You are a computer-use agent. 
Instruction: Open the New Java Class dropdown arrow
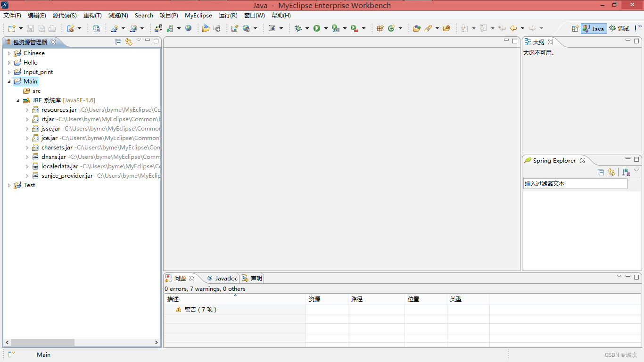tap(401, 28)
